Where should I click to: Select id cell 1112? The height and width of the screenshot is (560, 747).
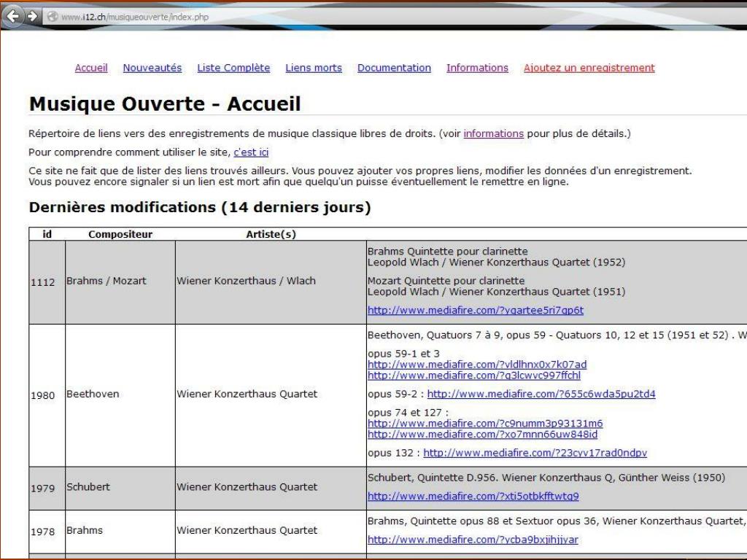(47, 282)
